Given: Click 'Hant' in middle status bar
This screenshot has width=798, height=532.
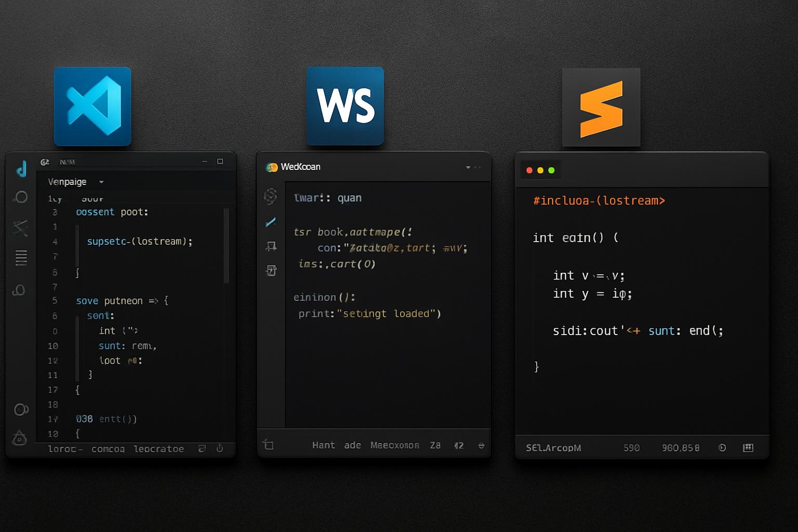Looking at the screenshot, I should click(324, 445).
